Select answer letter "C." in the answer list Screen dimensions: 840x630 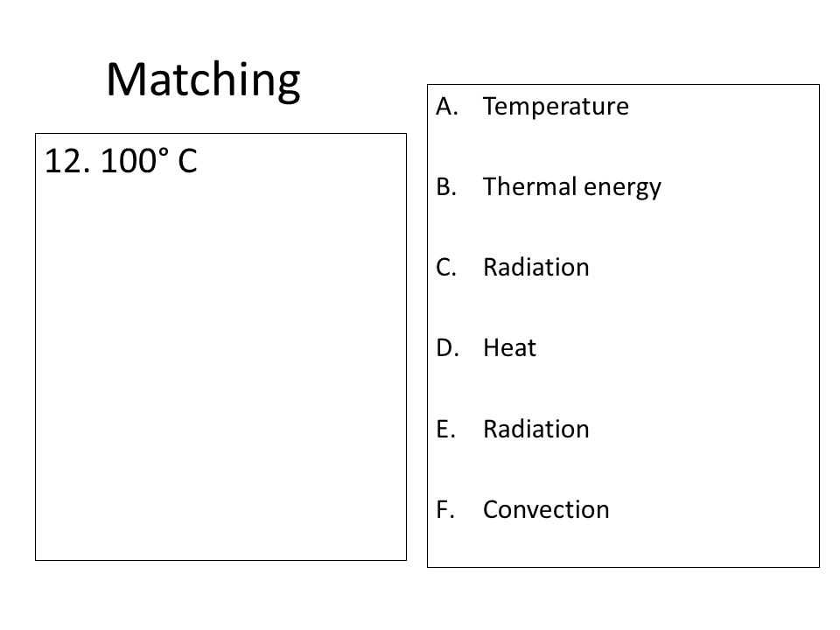coord(446,267)
